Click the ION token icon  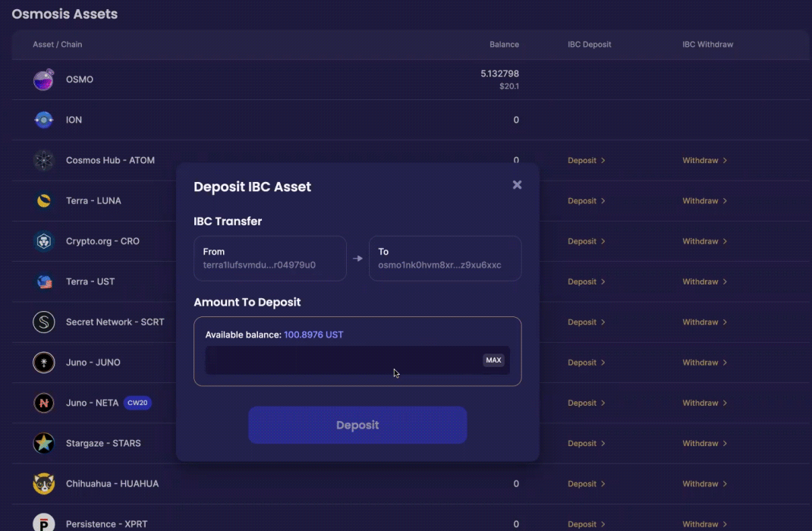tap(43, 120)
